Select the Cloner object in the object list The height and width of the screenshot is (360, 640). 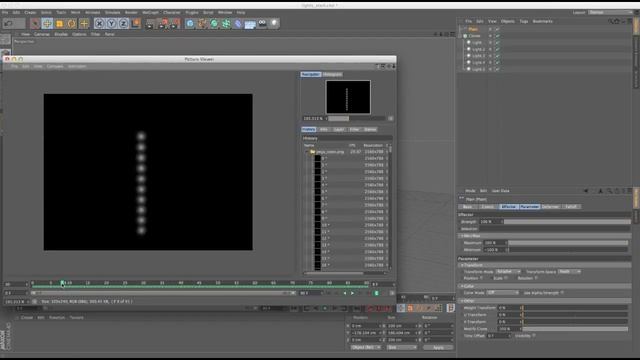(x=474, y=36)
